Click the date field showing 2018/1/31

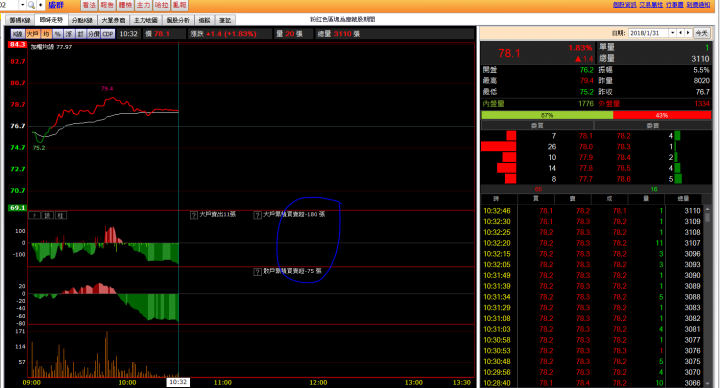pos(648,33)
